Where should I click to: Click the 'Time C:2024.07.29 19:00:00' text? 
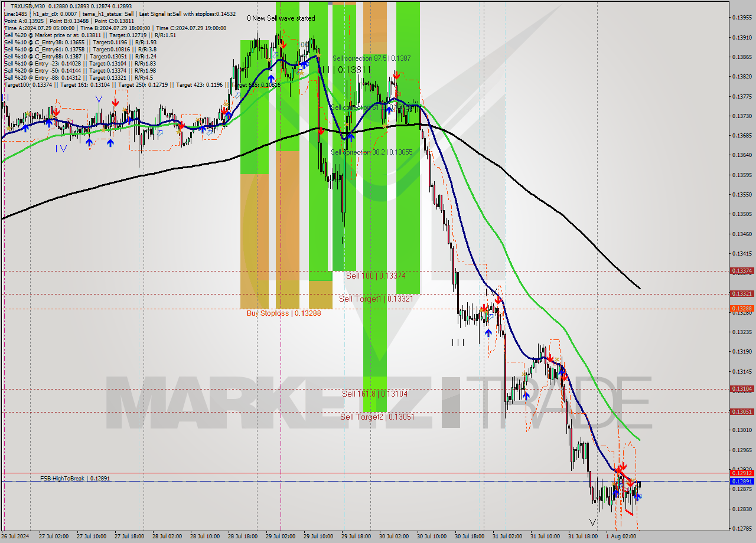(191, 28)
